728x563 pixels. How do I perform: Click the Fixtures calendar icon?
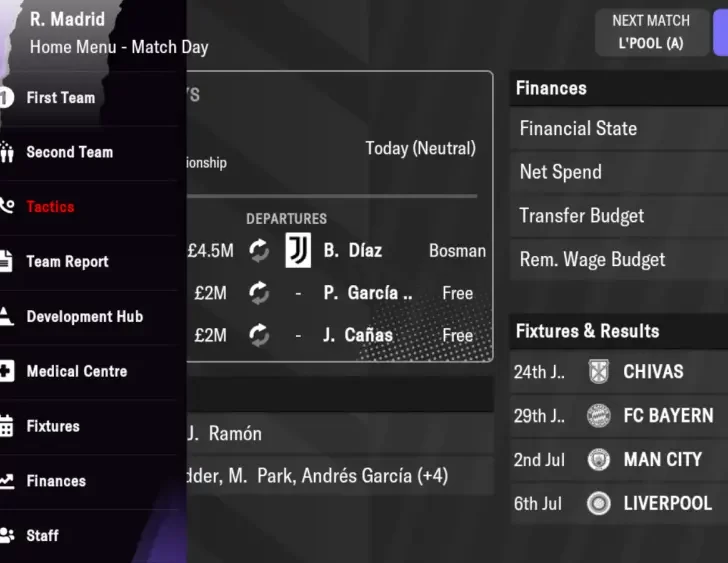pos(6,427)
